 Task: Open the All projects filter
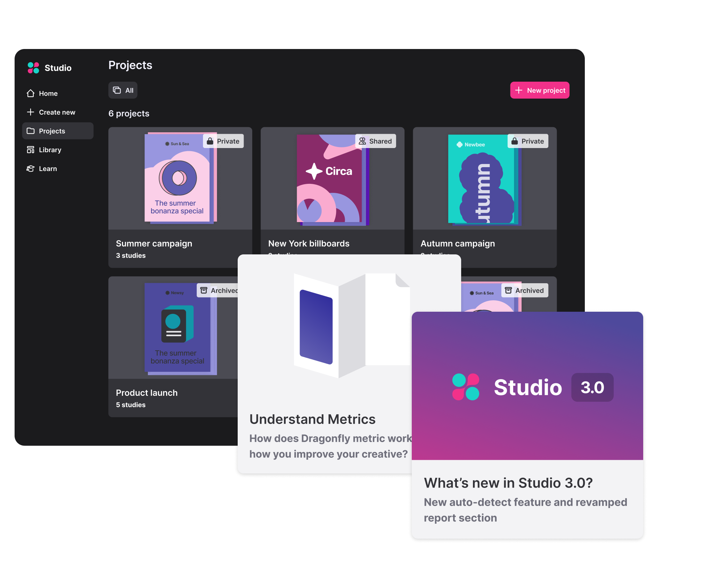pos(123,90)
